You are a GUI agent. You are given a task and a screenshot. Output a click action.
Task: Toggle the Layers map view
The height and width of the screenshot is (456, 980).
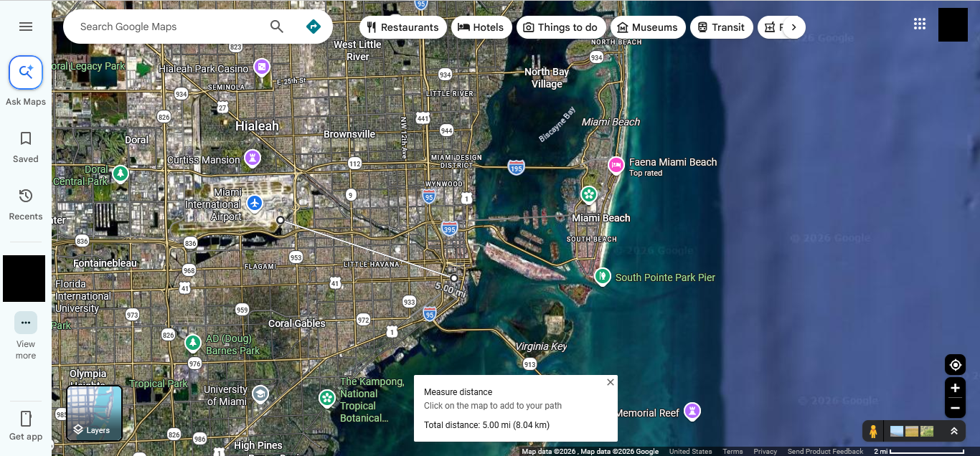tap(95, 413)
